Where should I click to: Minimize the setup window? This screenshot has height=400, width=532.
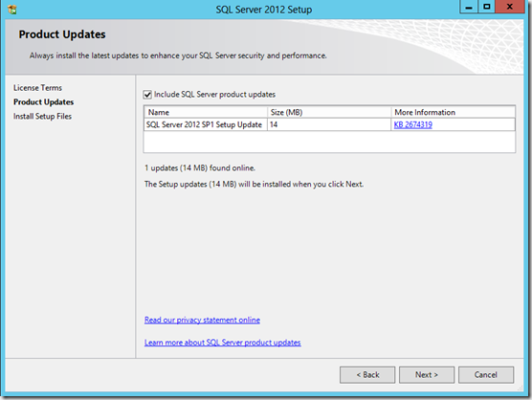[469, 7]
